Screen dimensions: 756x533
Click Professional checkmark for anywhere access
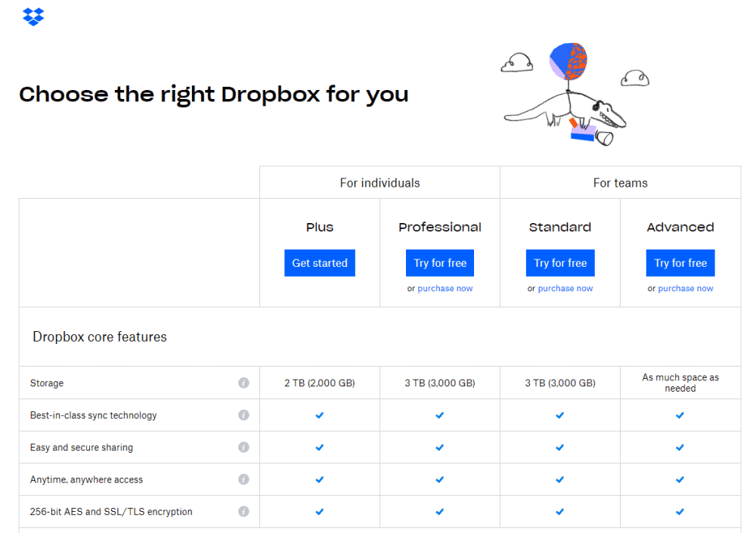[440, 479]
